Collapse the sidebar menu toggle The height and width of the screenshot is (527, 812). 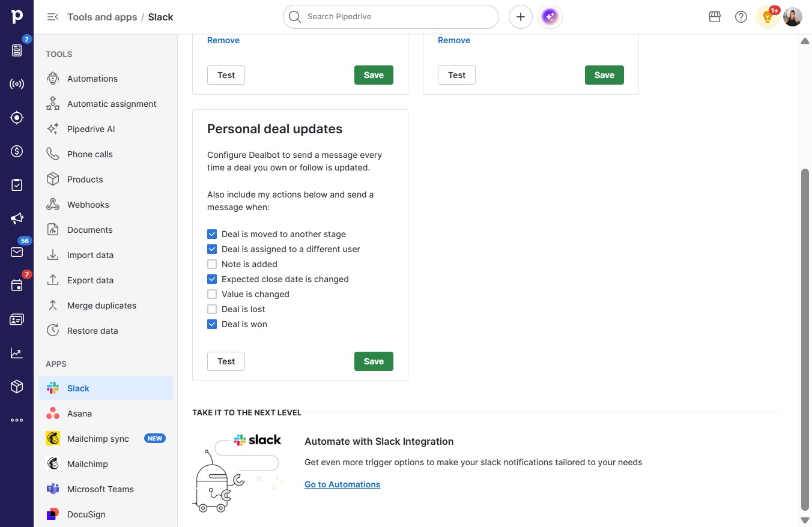tap(53, 17)
